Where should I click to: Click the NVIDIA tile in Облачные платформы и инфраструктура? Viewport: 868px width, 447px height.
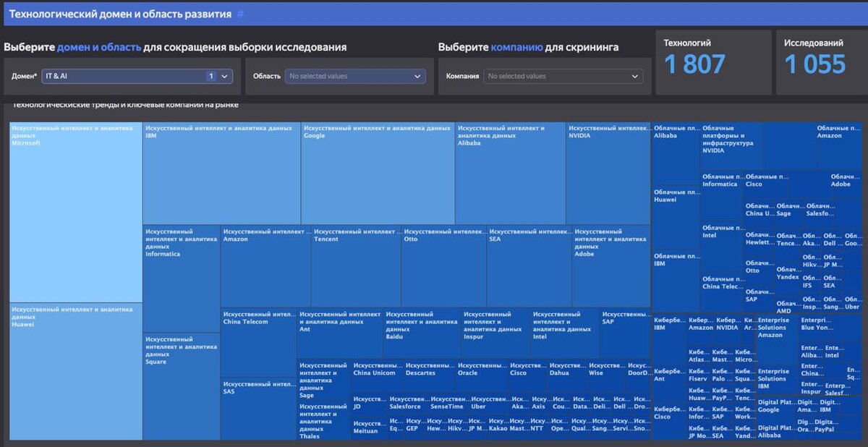(x=731, y=145)
